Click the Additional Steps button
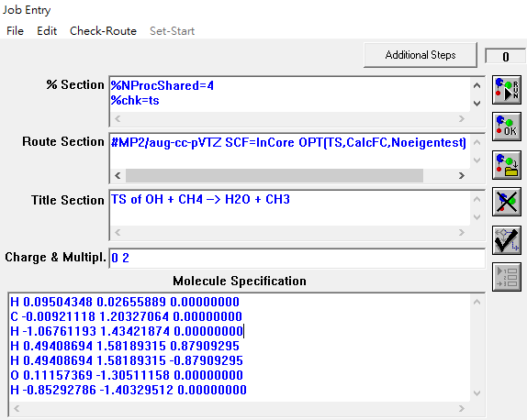This screenshot has width=527, height=420. (420, 55)
